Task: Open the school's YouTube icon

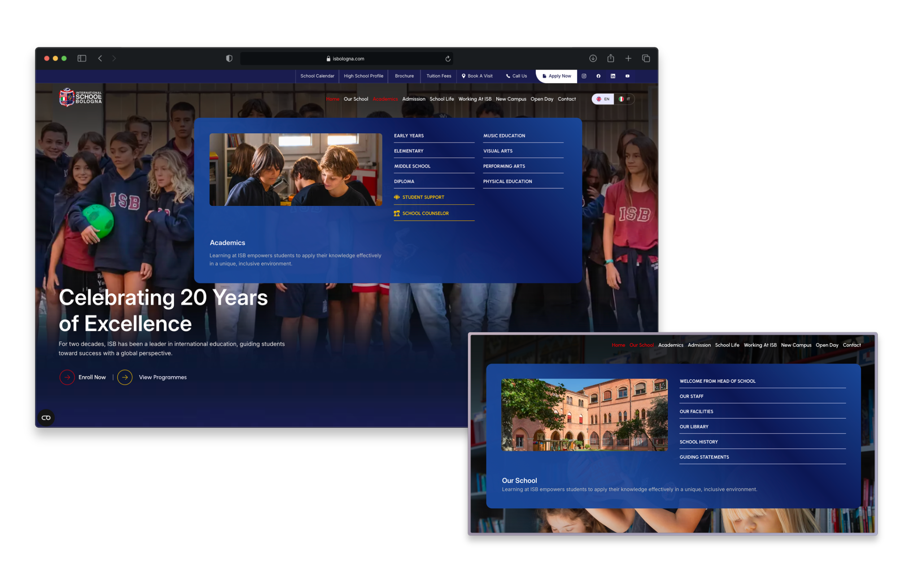Action: 627,76
